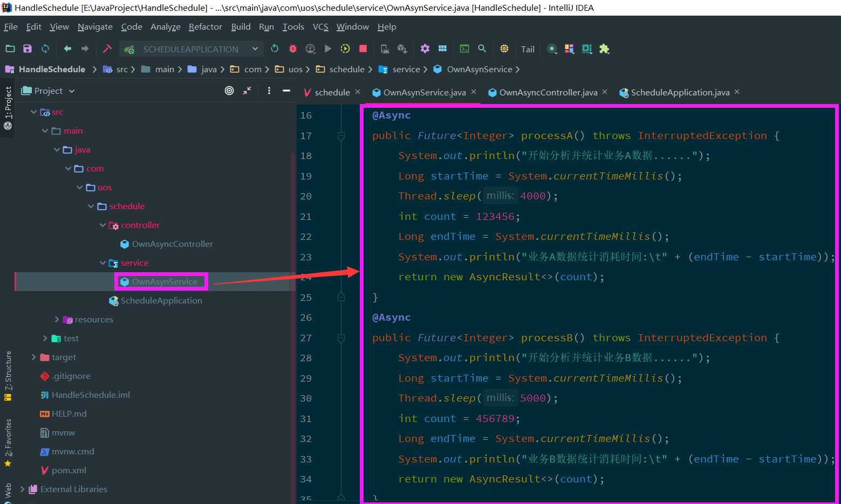This screenshot has width=841, height=504.
Task: Switch to the schedule editor tab
Action: 332,92
